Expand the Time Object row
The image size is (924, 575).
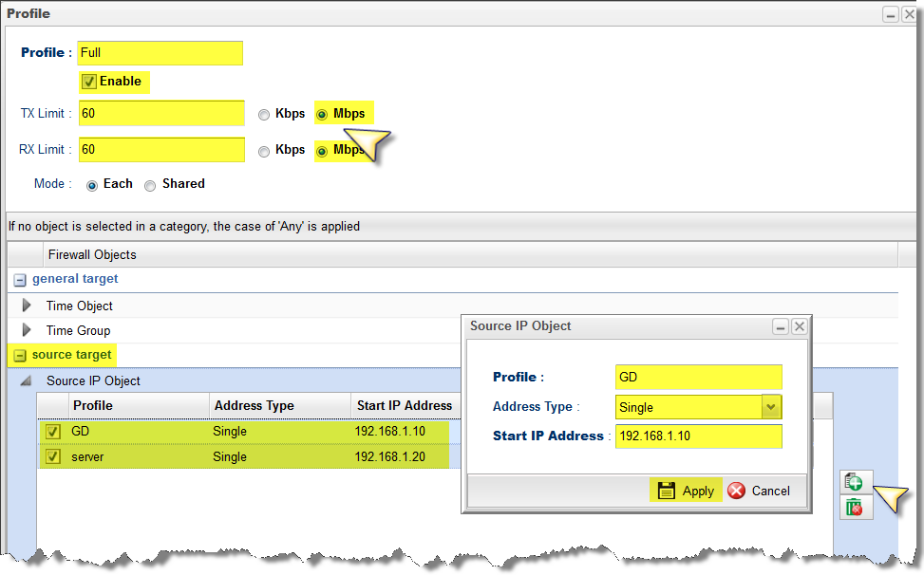(28, 306)
